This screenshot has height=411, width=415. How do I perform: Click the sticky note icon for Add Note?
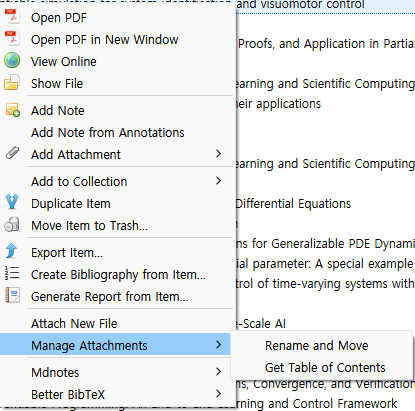click(x=13, y=110)
